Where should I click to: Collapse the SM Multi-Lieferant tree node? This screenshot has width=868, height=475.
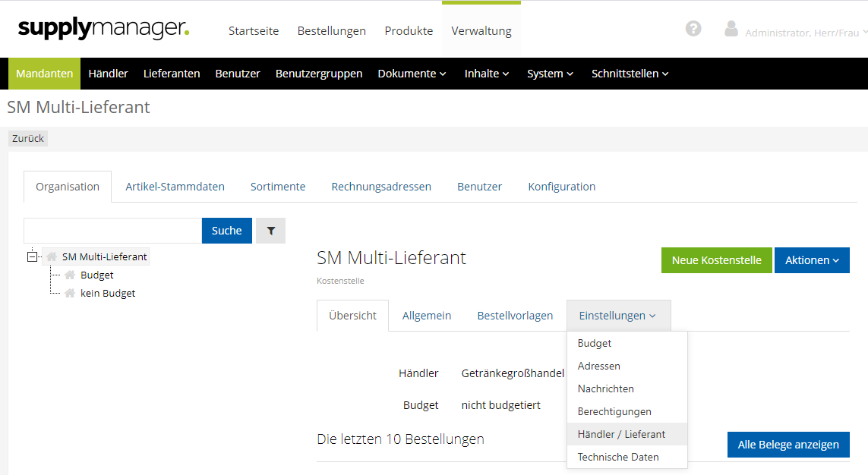32,256
